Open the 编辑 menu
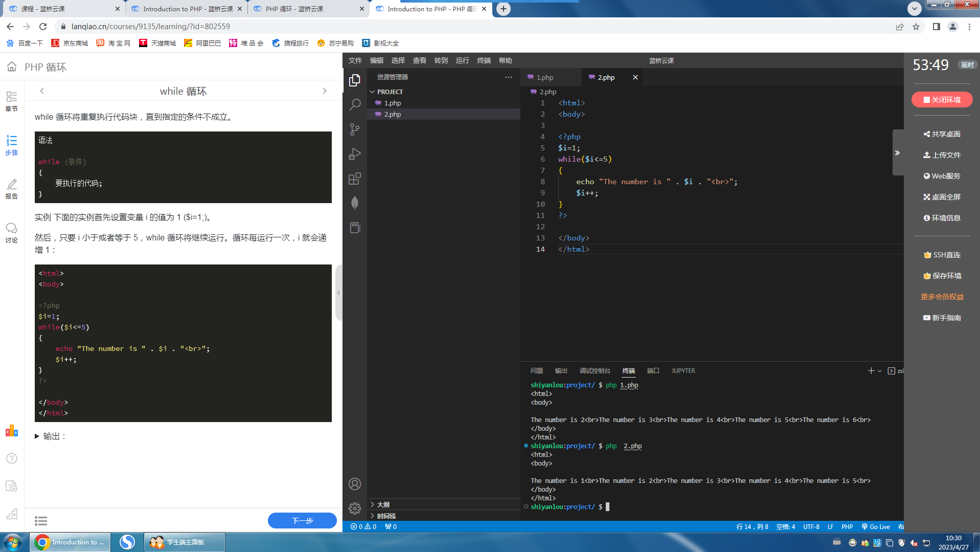This screenshot has width=980, height=552. [377, 60]
